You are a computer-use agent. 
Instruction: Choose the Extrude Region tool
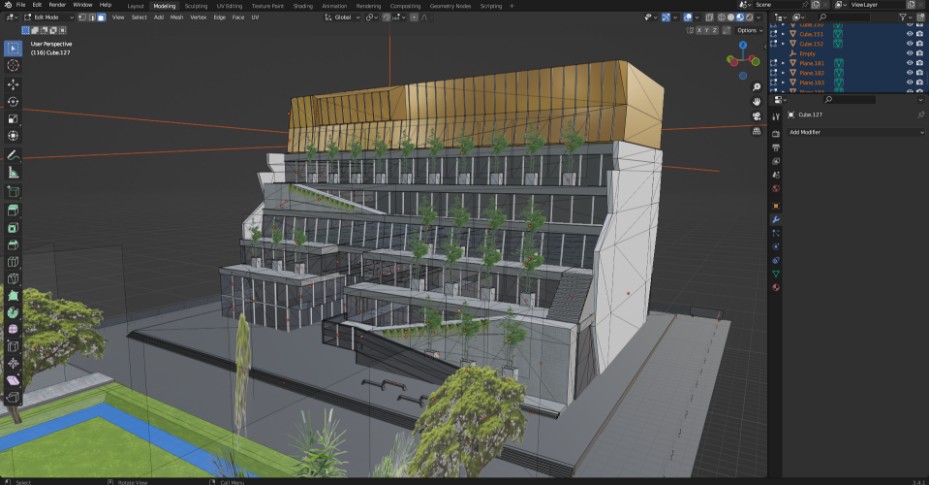pyautogui.click(x=13, y=209)
